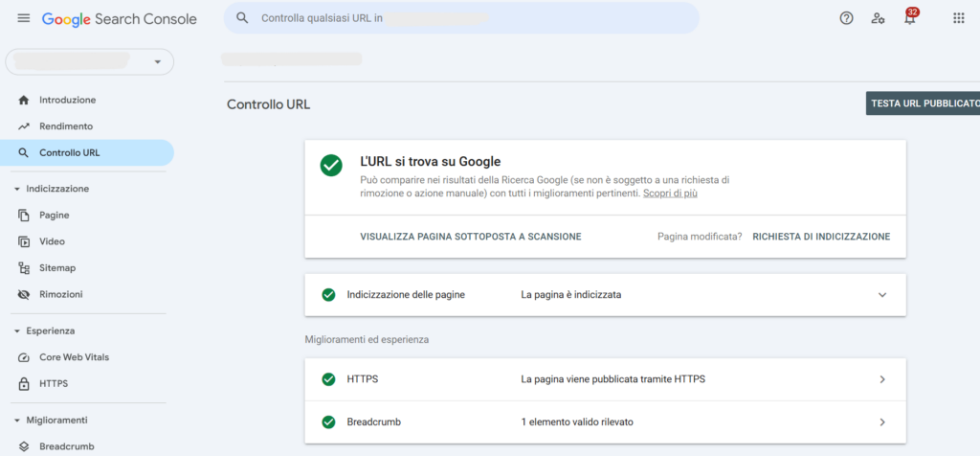This screenshot has width=980, height=456.
Task: Select Controllo URL in sidebar
Action: [x=87, y=152]
